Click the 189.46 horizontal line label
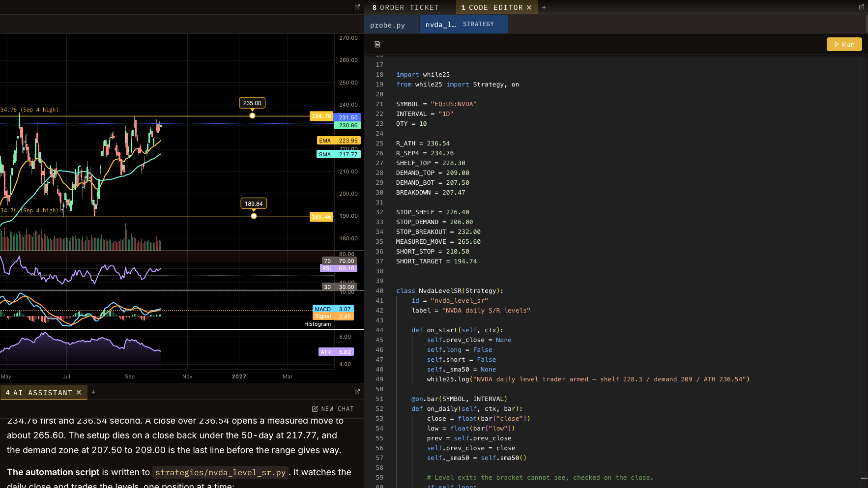This screenshot has height=488, width=868. point(321,217)
